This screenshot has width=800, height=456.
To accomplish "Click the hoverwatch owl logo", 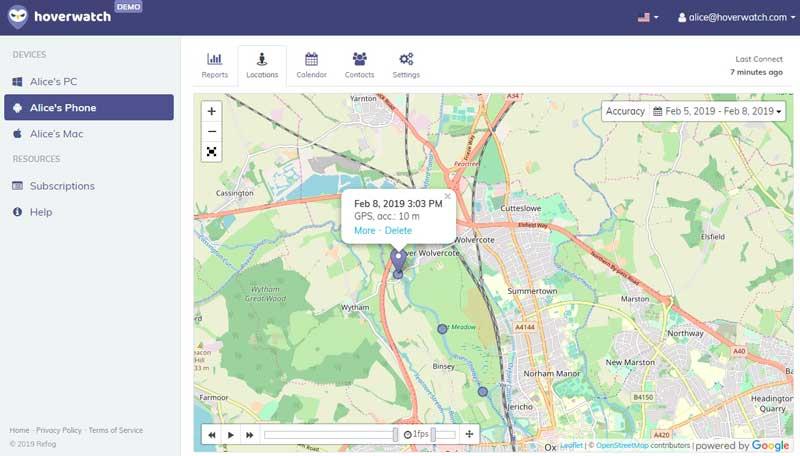I will click(18, 17).
